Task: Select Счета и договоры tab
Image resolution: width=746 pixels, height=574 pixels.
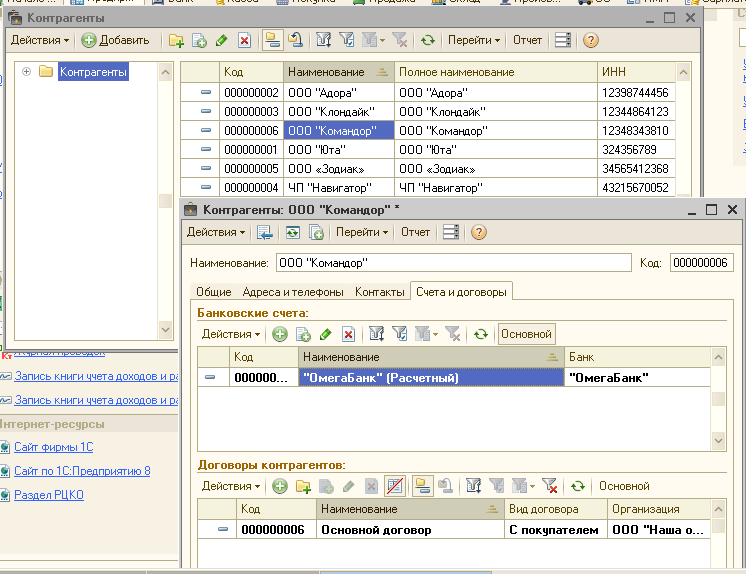Action: tap(461, 292)
